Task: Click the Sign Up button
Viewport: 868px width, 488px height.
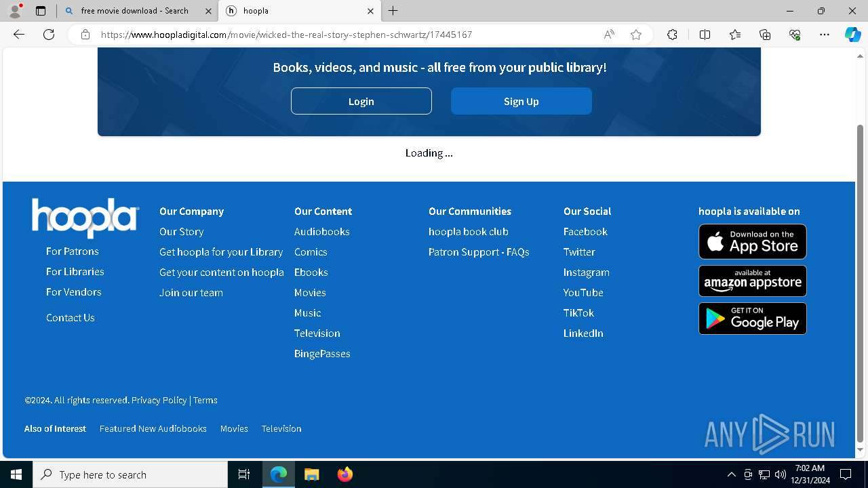Action: [521, 101]
